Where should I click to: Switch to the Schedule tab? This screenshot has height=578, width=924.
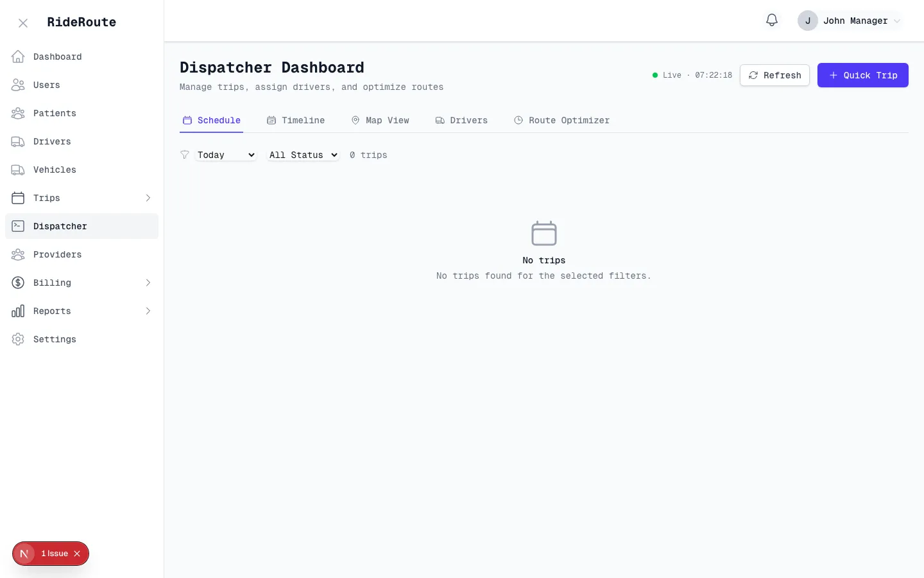click(211, 120)
